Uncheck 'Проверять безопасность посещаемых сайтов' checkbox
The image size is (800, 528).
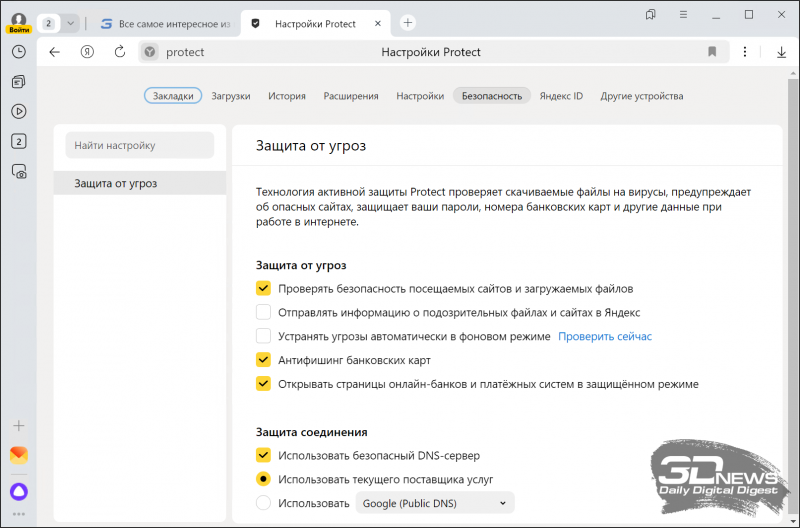(264, 288)
